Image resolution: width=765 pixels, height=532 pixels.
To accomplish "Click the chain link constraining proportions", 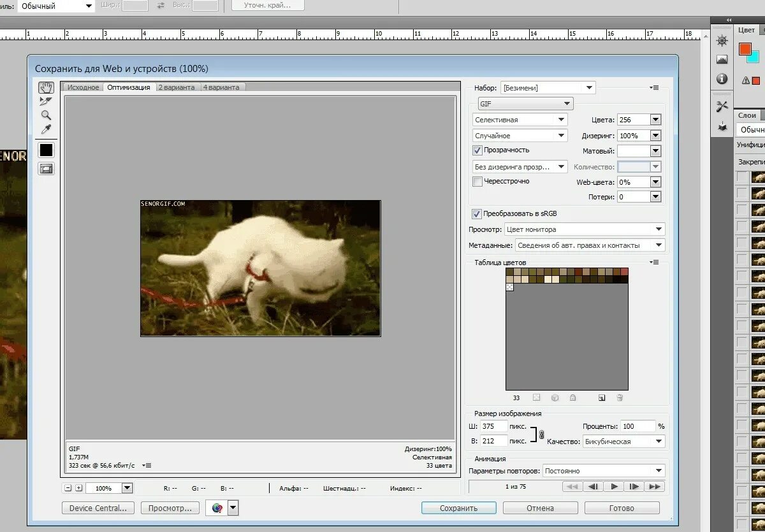I will [x=541, y=435].
